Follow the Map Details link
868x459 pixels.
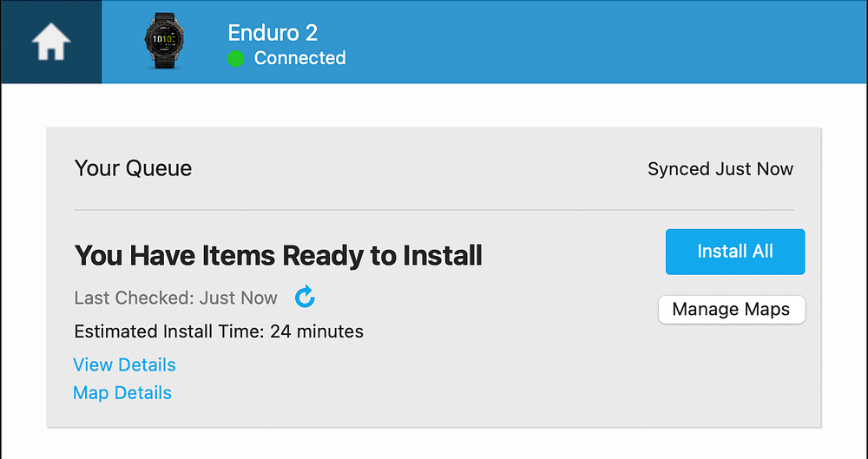[x=122, y=393]
